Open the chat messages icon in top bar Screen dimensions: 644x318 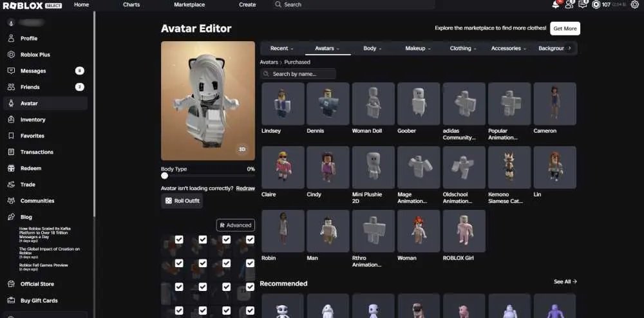[583, 5]
